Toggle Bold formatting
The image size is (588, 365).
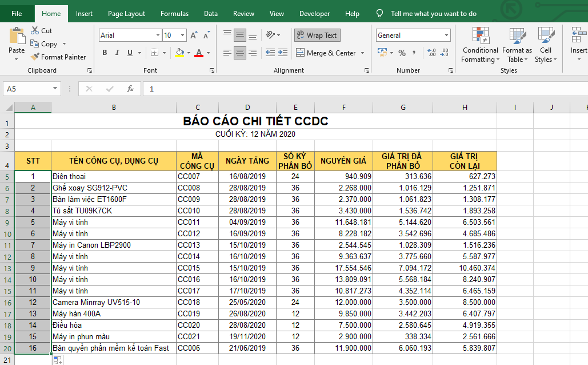tap(105, 53)
